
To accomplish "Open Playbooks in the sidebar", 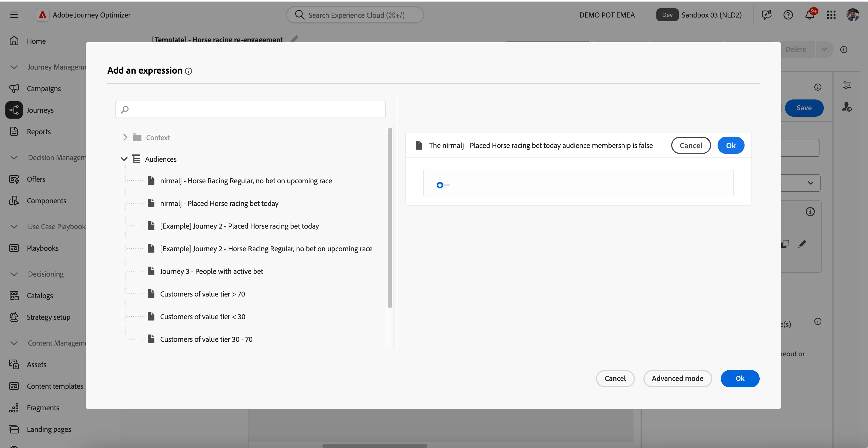I will tap(43, 248).
